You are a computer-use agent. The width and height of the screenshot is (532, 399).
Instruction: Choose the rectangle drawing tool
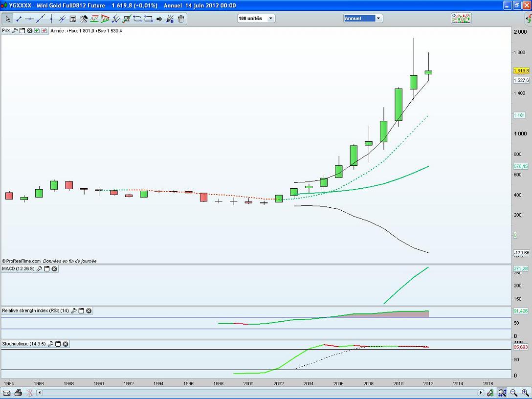pos(149,19)
